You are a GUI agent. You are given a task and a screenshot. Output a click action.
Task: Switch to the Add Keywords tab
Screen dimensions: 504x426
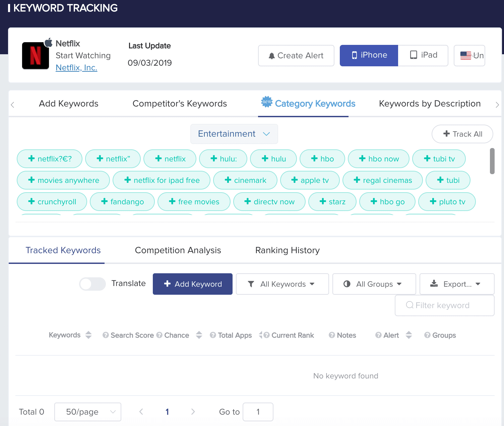click(69, 104)
